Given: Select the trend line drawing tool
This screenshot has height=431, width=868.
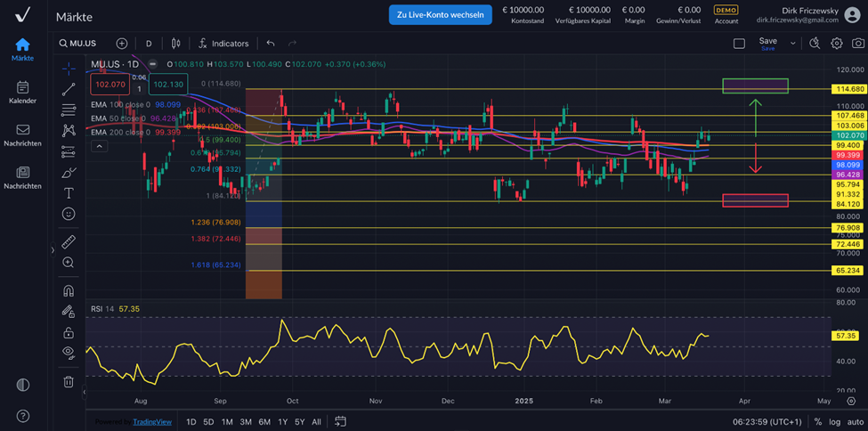Looking at the screenshot, I should pyautogui.click(x=69, y=89).
